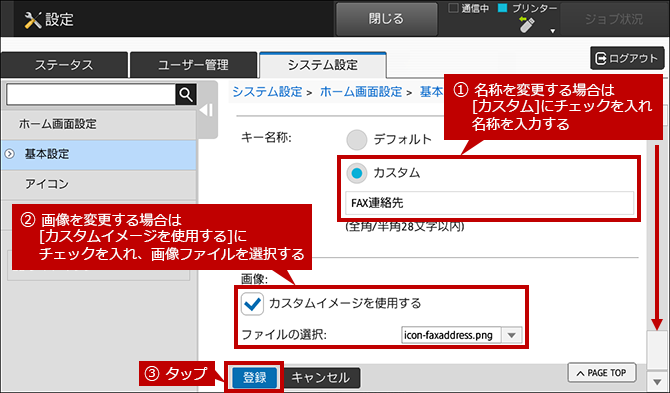The height and width of the screenshot is (393, 670).
Task: Click the 登録 button
Action: (x=255, y=378)
